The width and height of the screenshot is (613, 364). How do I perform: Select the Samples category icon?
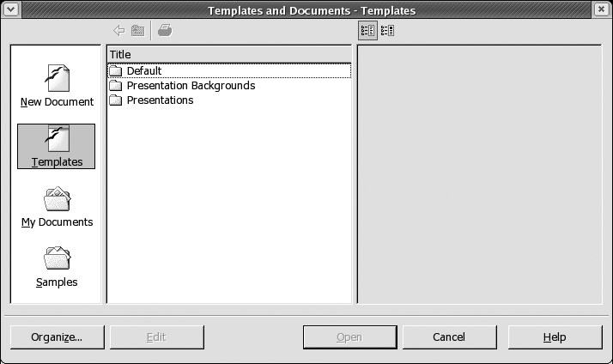pyautogui.click(x=57, y=258)
